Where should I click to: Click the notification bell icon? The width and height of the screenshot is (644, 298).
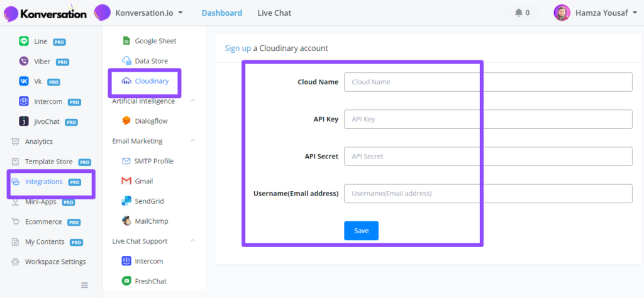point(519,13)
